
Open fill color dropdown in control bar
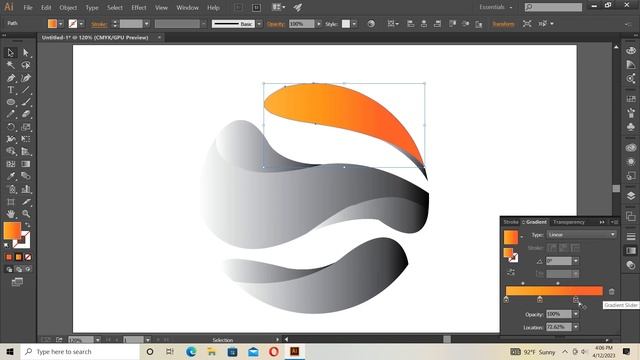(x=60, y=24)
